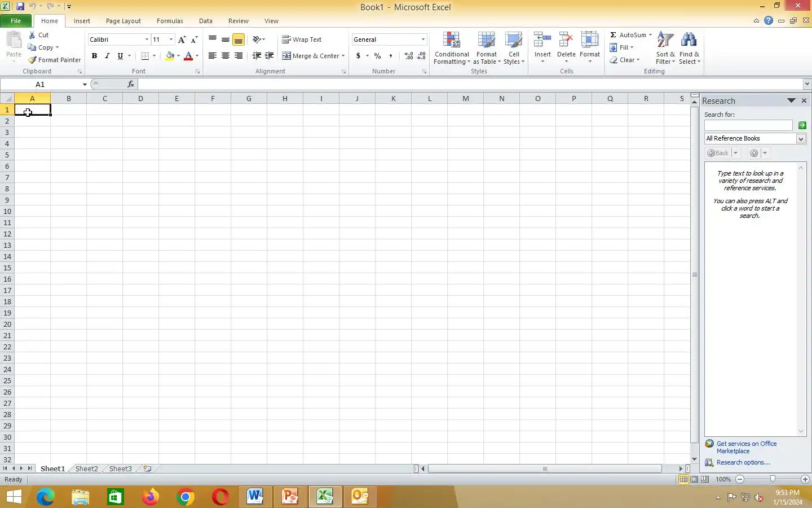Screen dimensions: 812x508
Task: Center text horizontally in cell
Action: [x=226, y=56]
